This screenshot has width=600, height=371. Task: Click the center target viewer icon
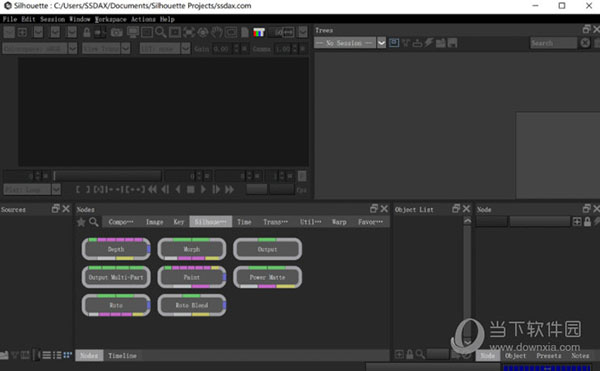203,33
